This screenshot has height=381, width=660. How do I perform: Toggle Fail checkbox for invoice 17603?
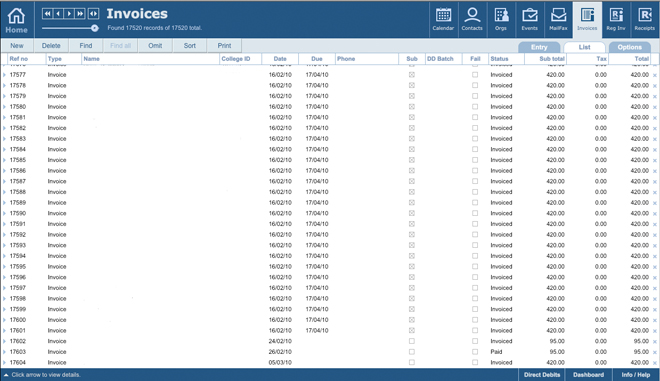coord(475,352)
